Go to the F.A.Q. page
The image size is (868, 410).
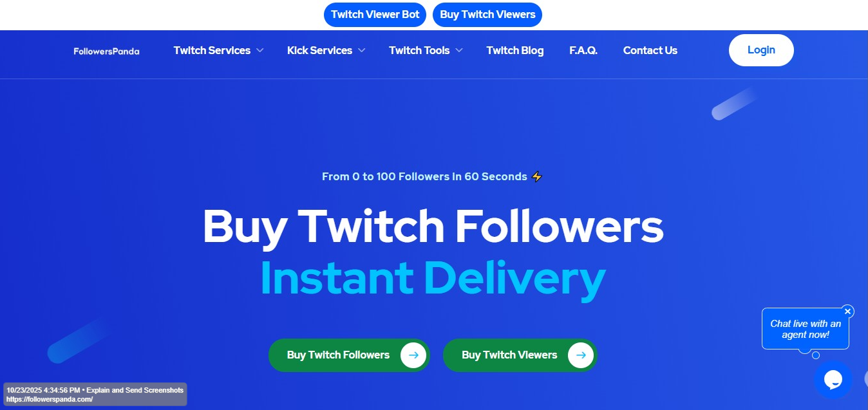click(583, 50)
